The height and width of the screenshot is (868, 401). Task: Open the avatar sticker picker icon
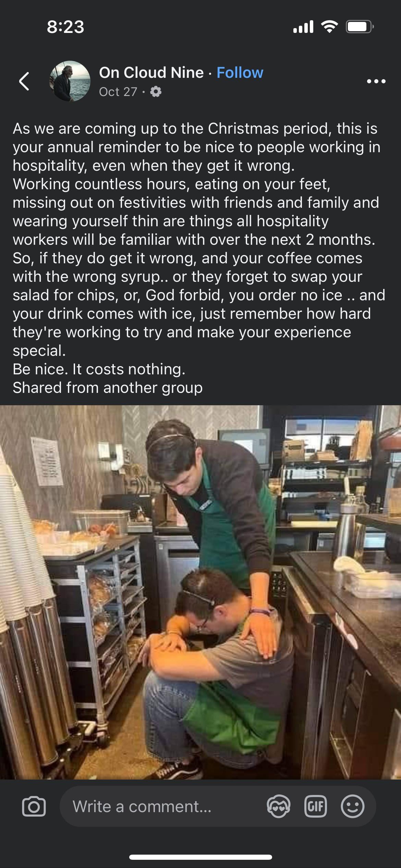tap(279, 806)
